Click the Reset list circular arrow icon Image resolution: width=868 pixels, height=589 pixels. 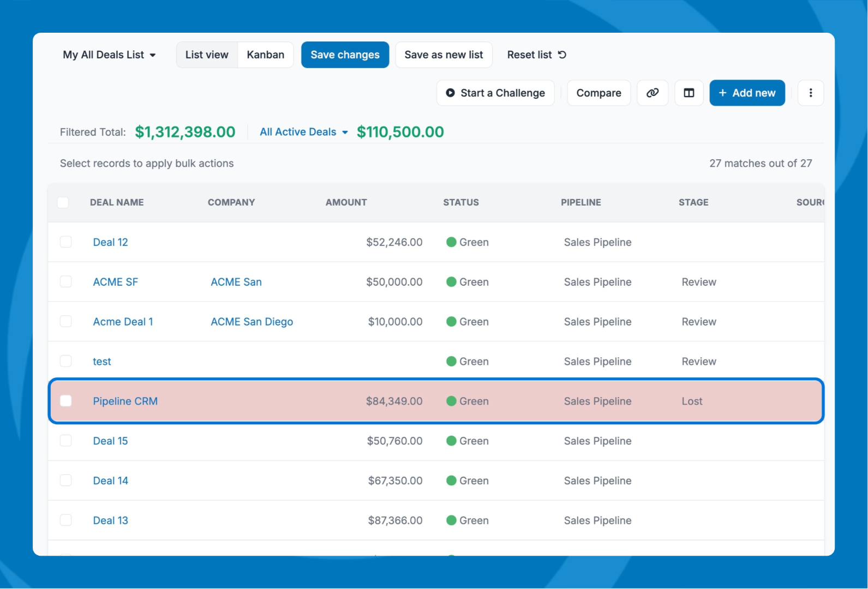[x=562, y=55]
